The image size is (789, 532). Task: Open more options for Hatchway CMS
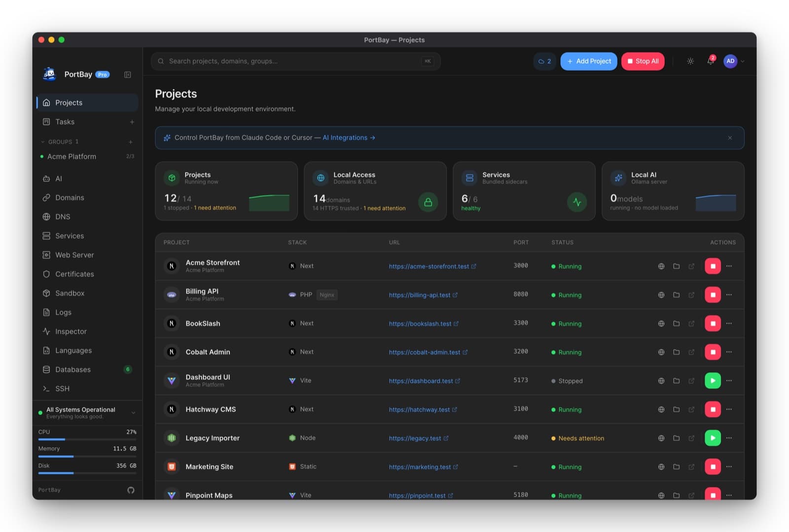coord(729,409)
